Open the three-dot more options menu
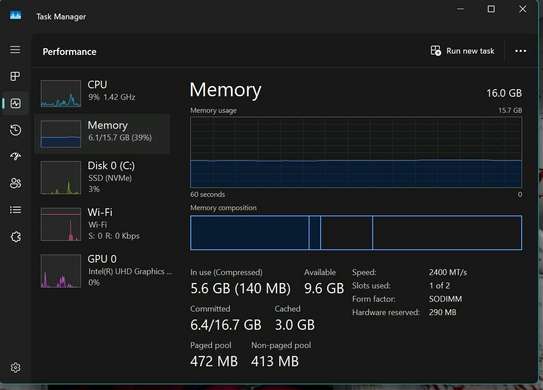The image size is (543, 390). tap(520, 51)
